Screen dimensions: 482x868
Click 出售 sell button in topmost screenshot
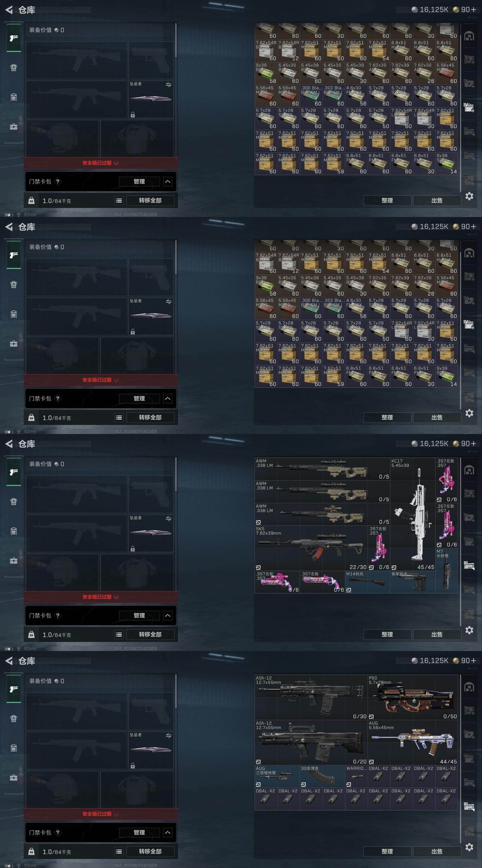point(437,200)
